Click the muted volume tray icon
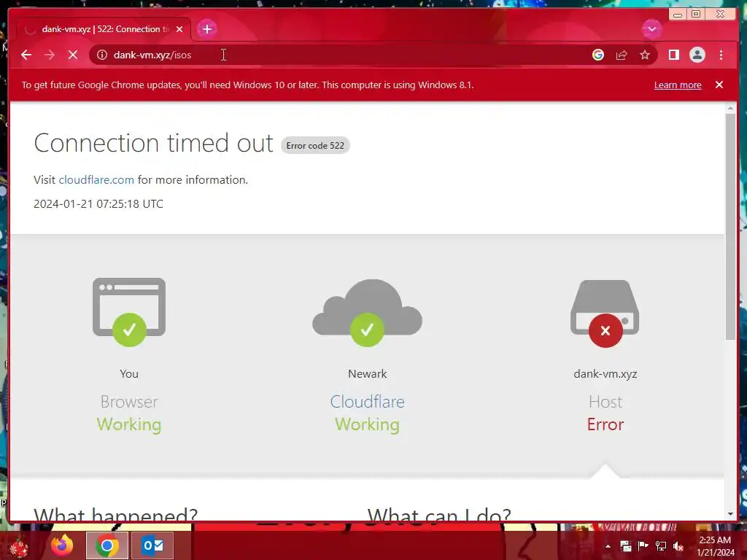Viewport: 747px width, 560px height. [678, 546]
